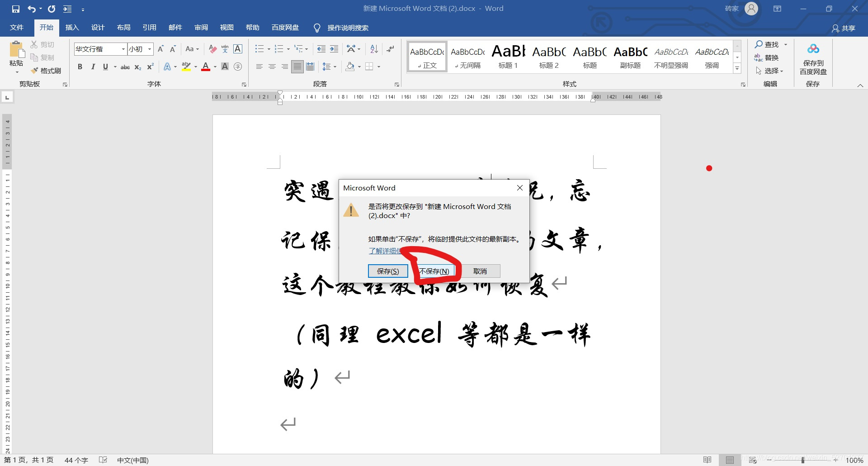
Task: Open the Web Layout view icon in status bar
Action: click(753, 460)
